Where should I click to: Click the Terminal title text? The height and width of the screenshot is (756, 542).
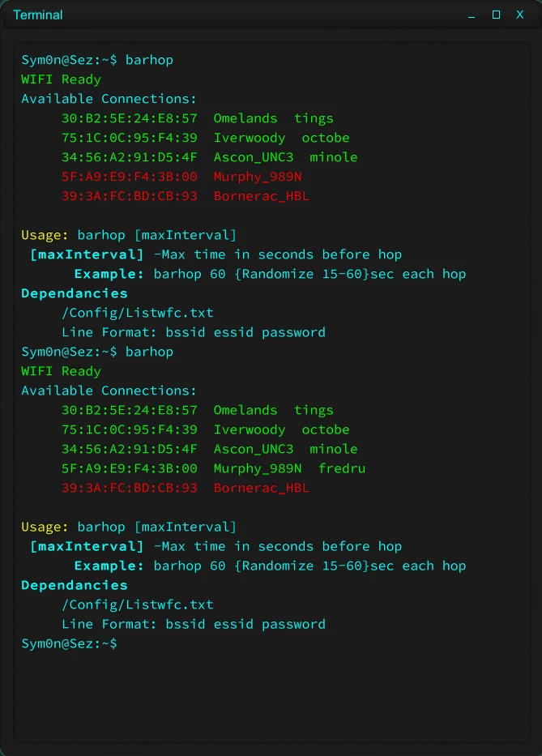tap(38, 15)
